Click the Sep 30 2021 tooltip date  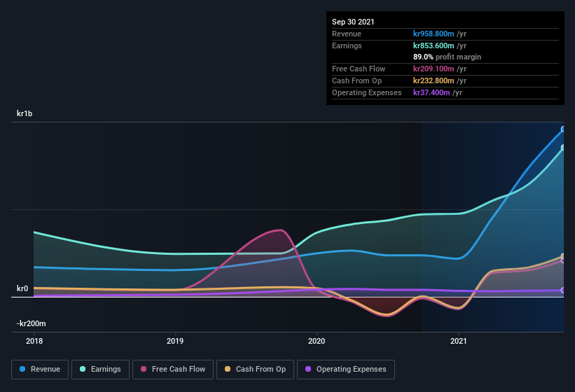(353, 22)
